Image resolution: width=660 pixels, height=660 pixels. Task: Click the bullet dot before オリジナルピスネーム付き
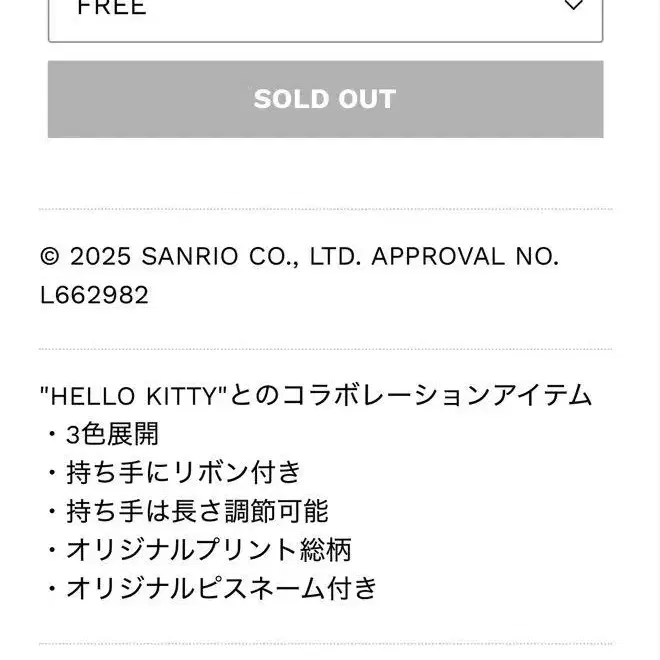tap(51, 588)
